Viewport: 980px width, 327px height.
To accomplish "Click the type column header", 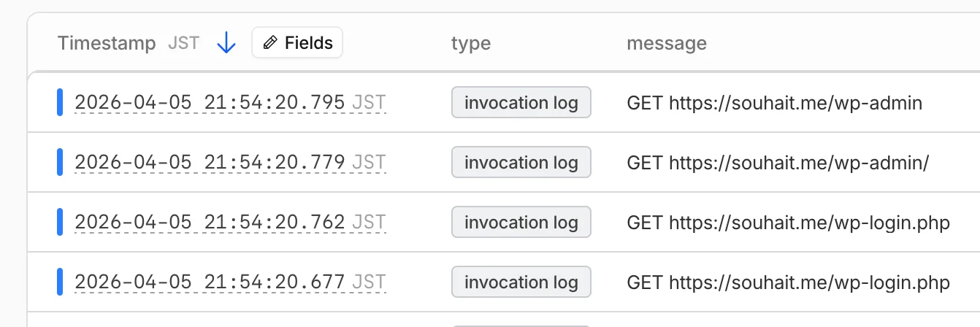I will coord(470,43).
